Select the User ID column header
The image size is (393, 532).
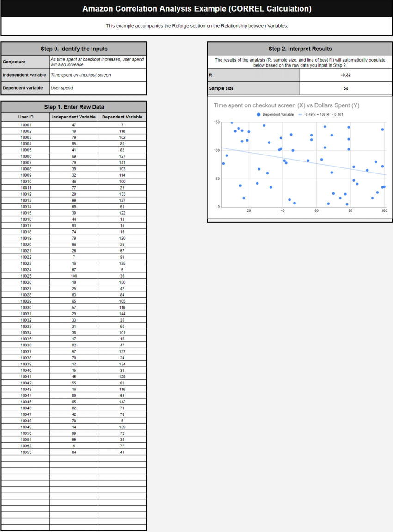pyautogui.click(x=25, y=117)
